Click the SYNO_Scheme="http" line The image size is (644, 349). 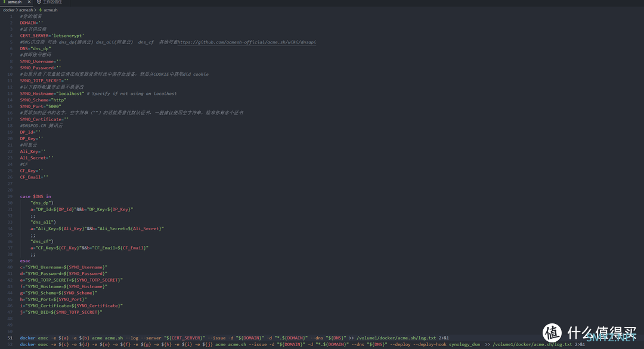point(43,100)
